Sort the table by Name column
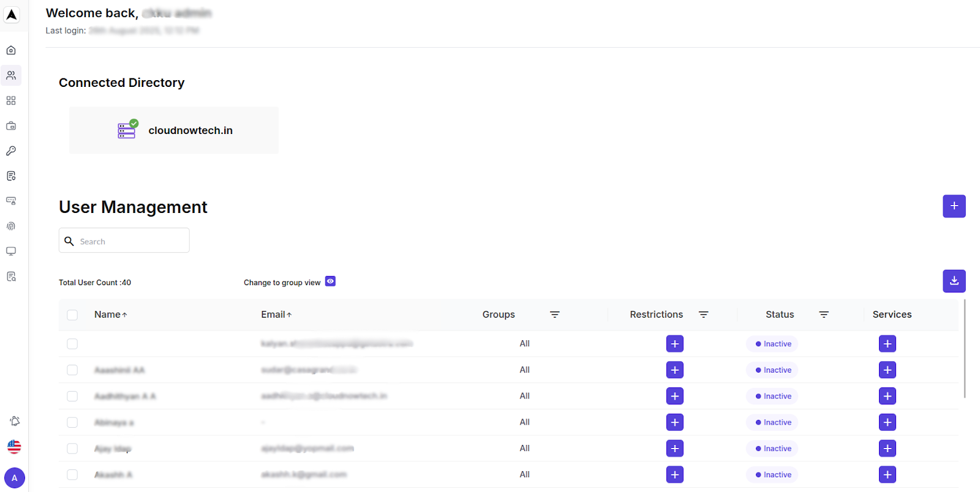Image resolution: width=980 pixels, height=492 pixels. (111, 315)
